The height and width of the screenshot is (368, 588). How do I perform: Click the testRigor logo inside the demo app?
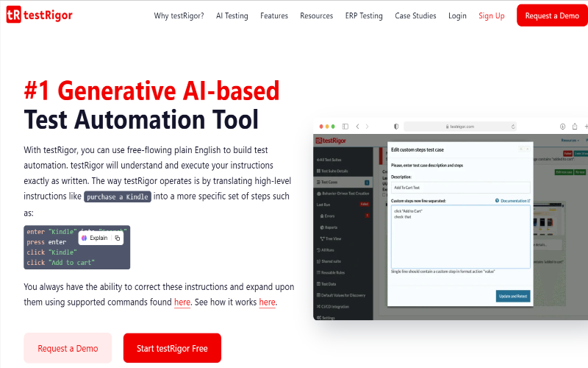click(331, 141)
